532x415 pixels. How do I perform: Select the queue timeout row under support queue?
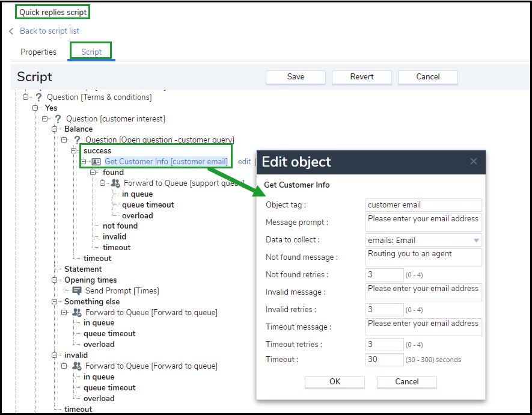pyautogui.click(x=148, y=205)
